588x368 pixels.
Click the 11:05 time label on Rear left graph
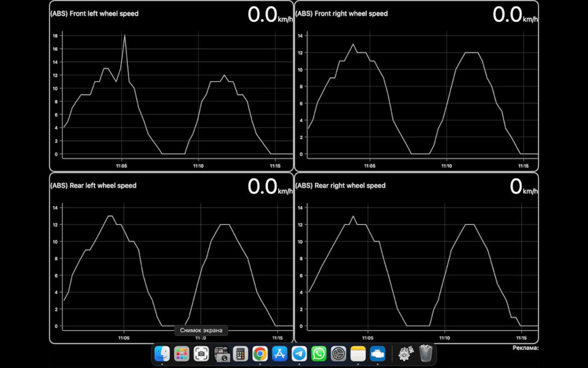(x=124, y=338)
